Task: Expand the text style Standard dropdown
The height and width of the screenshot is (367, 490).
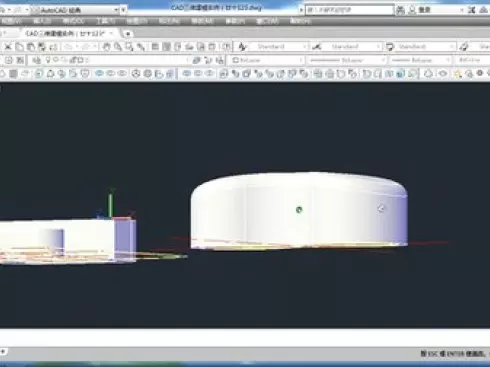Action: pyautogui.click(x=277, y=47)
